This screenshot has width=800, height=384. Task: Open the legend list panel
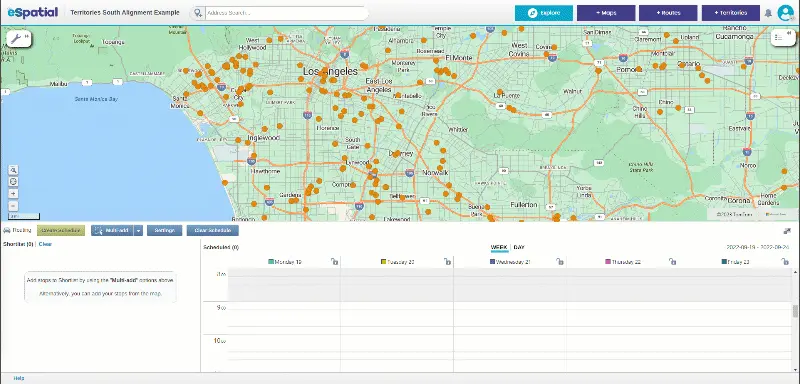tap(782, 37)
